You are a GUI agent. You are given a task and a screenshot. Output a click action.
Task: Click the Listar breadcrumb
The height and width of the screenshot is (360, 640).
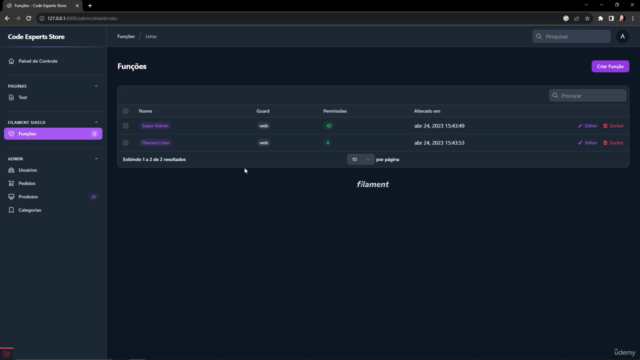(151, 36)
